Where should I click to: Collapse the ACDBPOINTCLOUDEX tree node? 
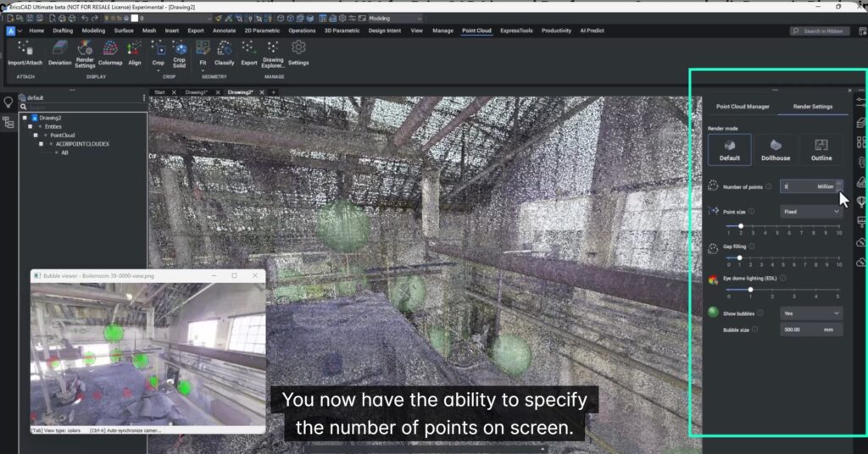(x=42, y=144)
